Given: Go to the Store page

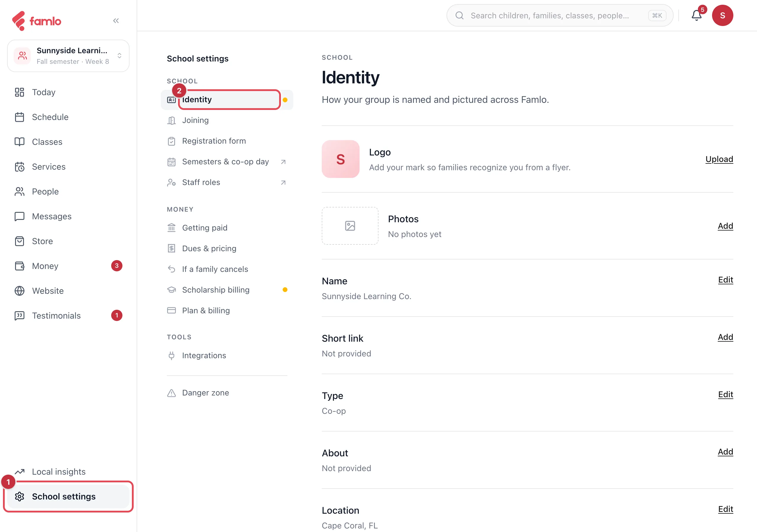Looking at the screenshot, I should (68, 241).
